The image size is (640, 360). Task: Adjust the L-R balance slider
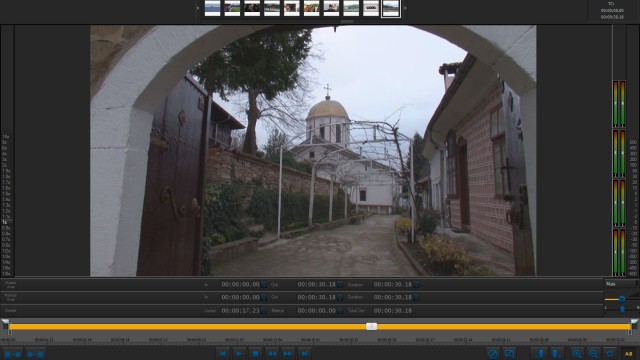[x=622, y=309]
